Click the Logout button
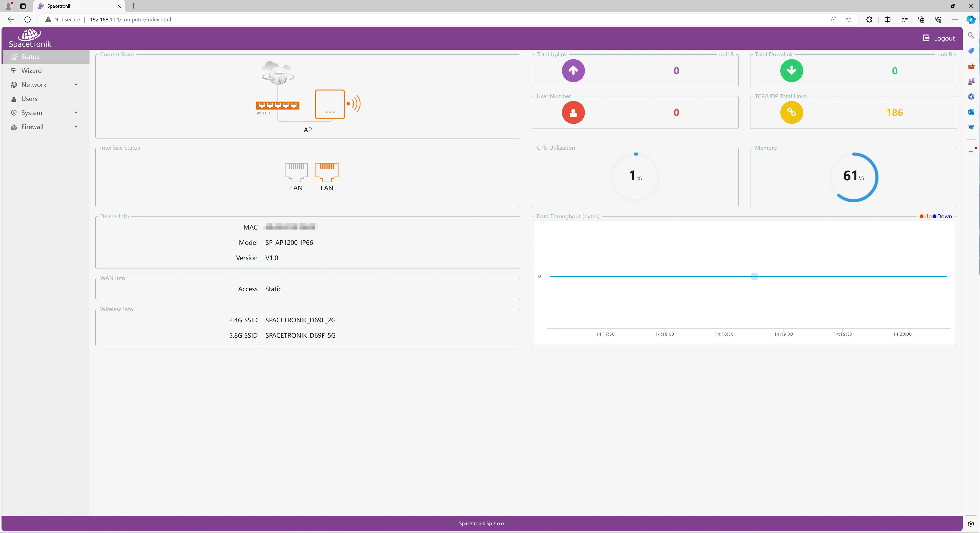Viewport: 980px width, 533px height. [938, 38]
